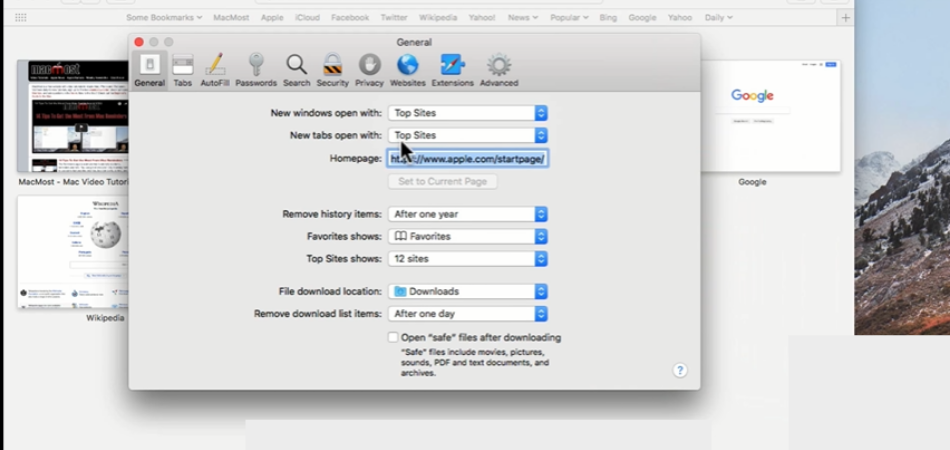Open iCloud bookmark in favorites bar
950x450 pixels.
(x=307, y=18)
